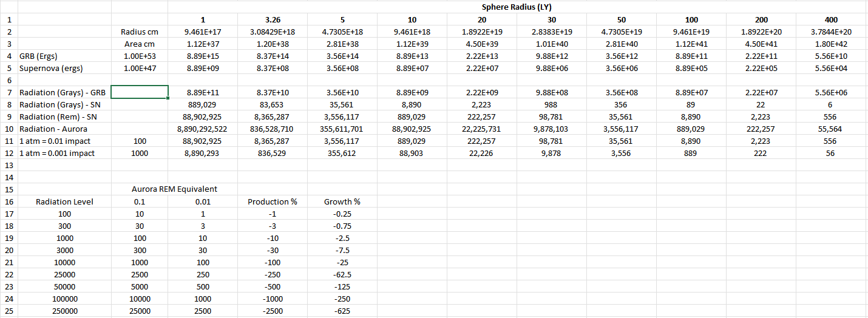Click the -625 growth cell
868x318 pixels.
point(342,311)
